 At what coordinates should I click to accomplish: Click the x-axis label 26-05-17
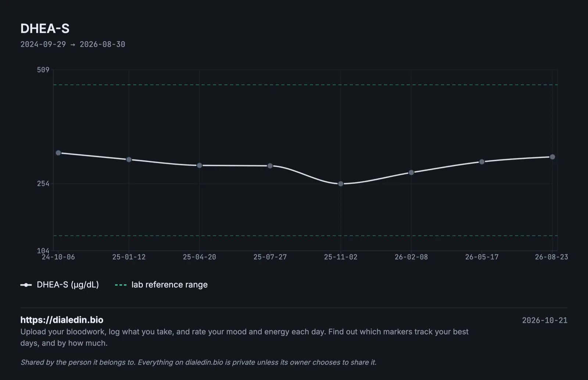click(x=482, y=257)
